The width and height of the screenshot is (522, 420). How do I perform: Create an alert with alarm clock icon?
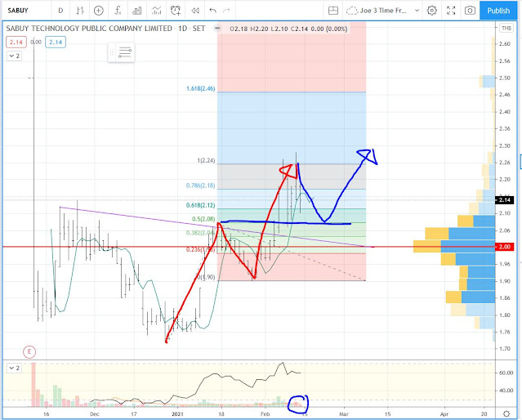[x=176, y=11]
